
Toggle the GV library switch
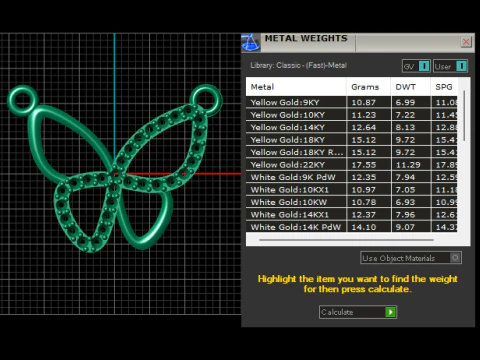point(424,66)
